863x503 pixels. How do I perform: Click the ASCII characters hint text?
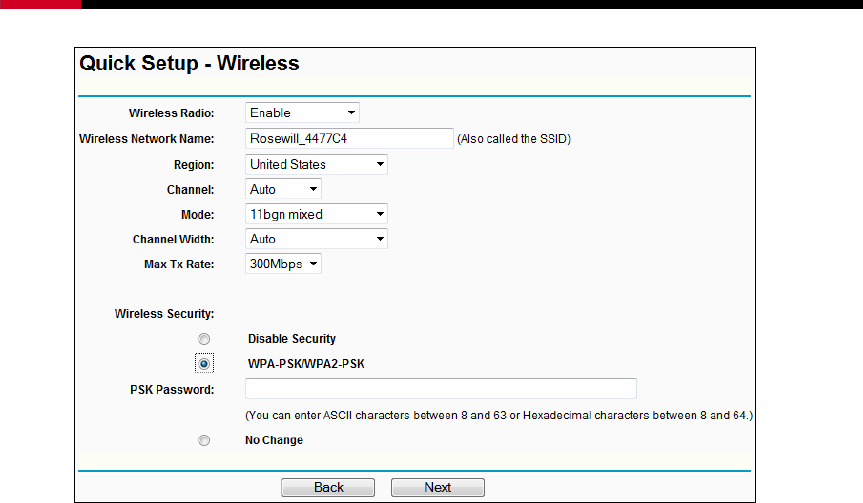tap(499, 415)
